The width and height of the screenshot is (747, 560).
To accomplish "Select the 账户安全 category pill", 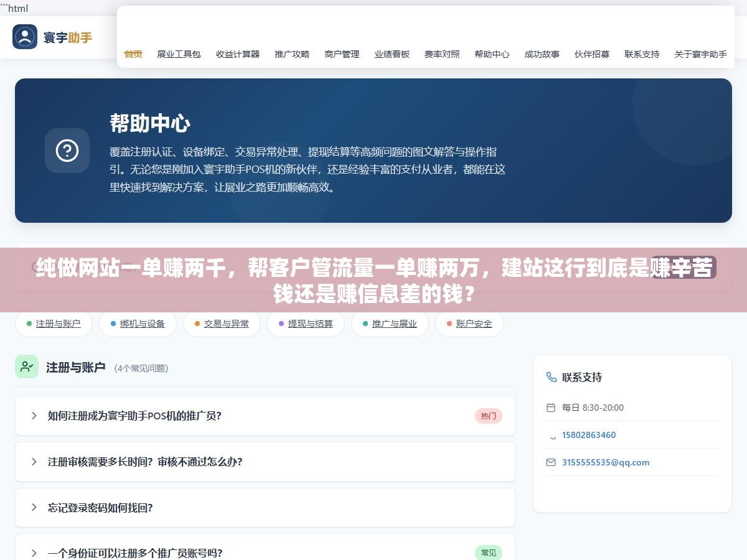I will [469, 324].
